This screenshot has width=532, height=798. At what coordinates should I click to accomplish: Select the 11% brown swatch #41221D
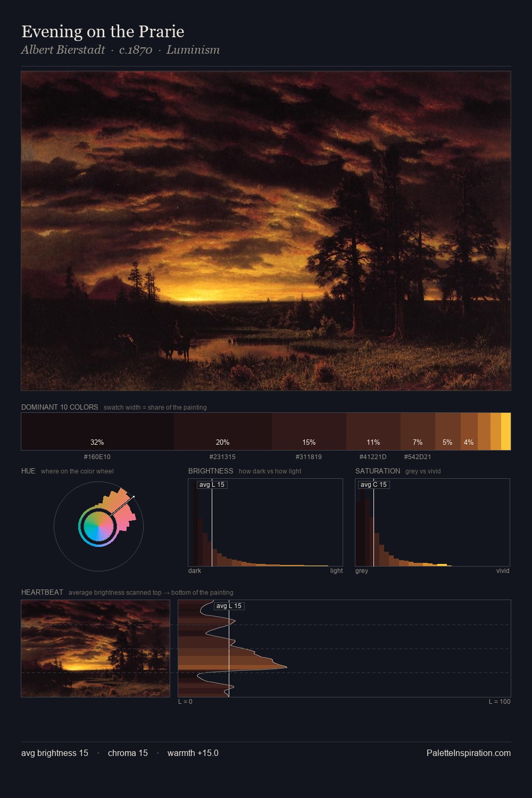click(x=373, y=431)
